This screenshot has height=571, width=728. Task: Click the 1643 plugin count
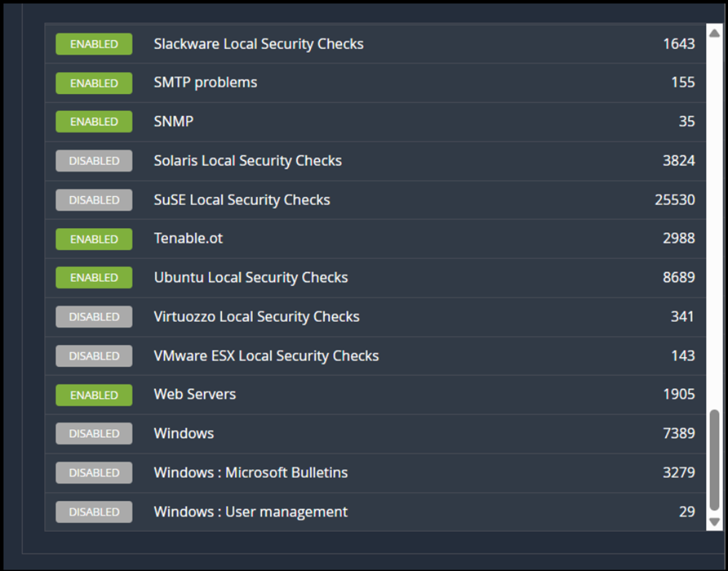tap(679, 44)
